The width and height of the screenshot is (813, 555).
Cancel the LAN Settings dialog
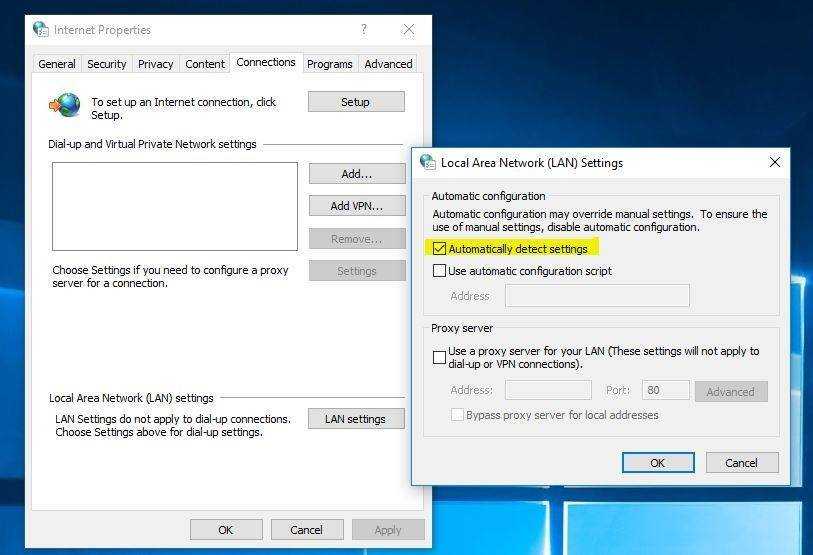741,463
